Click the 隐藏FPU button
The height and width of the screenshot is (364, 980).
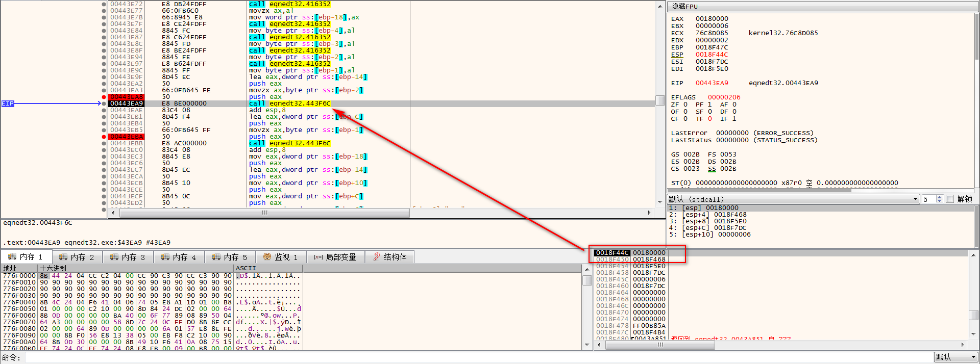coord(823,6)
